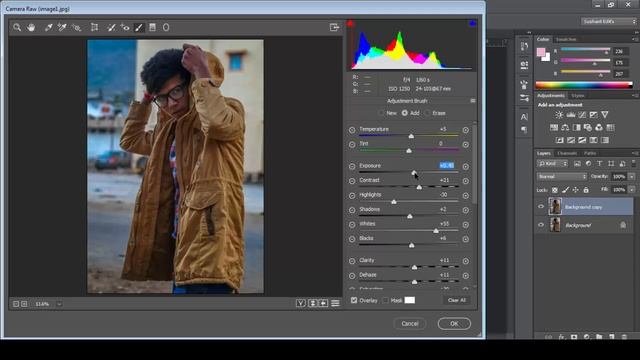This screenshot has height=360, width=640.
Task: Enable the Mask checkbox
Action: 385,300
